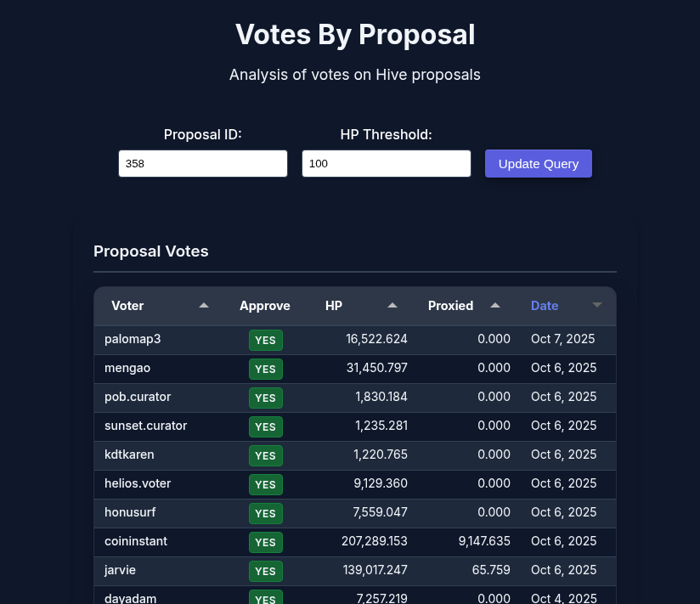Click the Date column descending sort arrow
The image size is (700, 604).
click(x=596, y=306)
